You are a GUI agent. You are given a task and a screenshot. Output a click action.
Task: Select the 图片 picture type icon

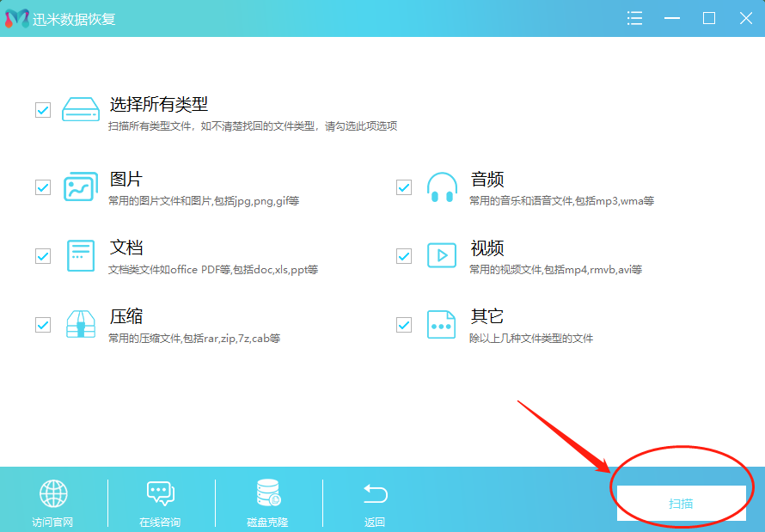coord(80,187)
